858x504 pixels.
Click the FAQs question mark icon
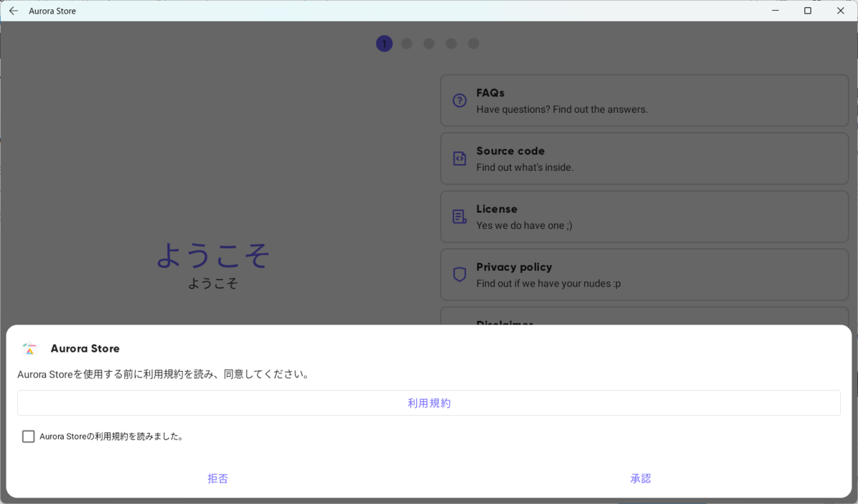point(460,101)
